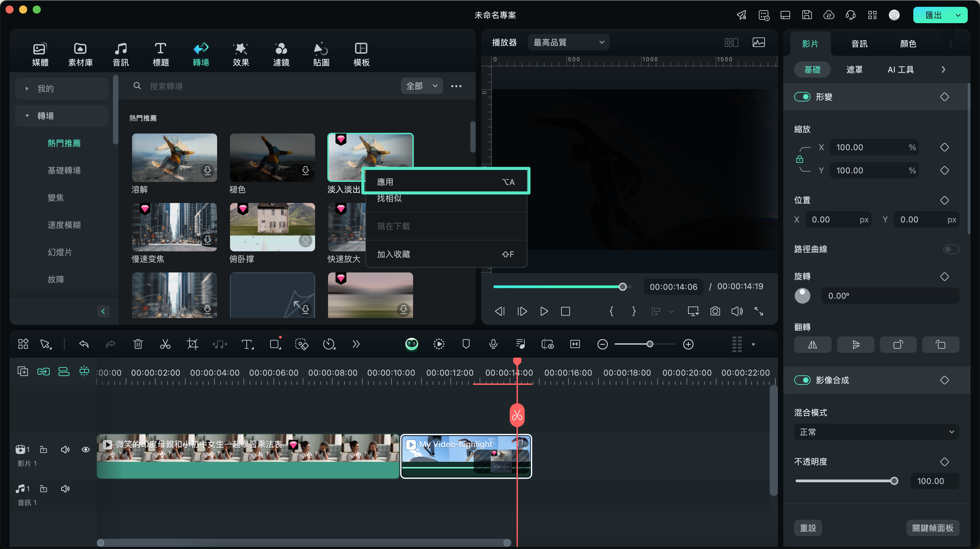Click the player volume speaker icon

(736, 311)
